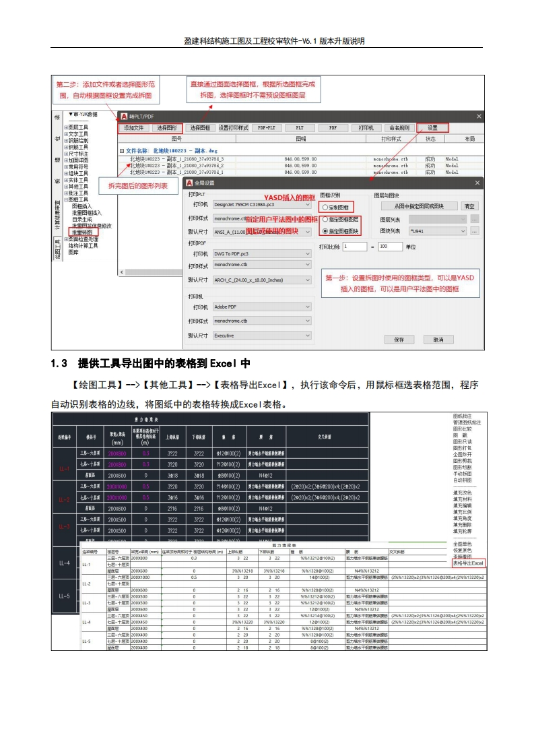Expand the 图面检查处理 tree node

66,239
